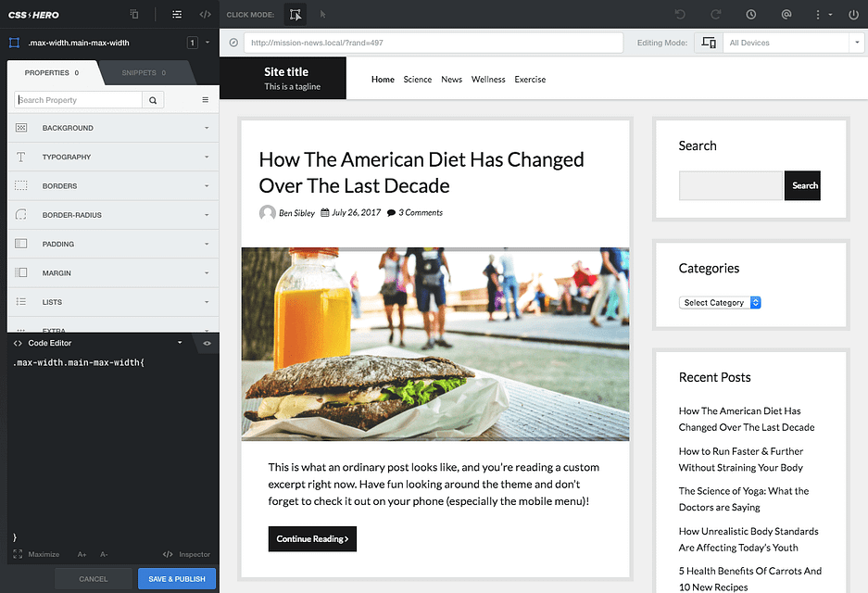
Task: Click the CSS Hero logo
Action: (33, 15)
